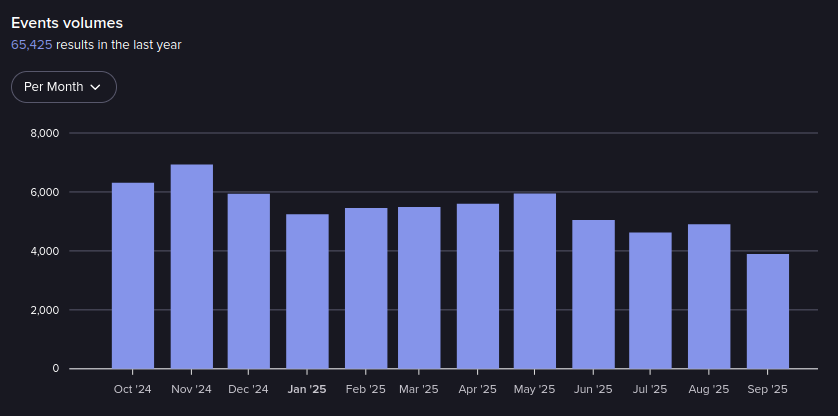Screen dimensions: 838x416
Task: Click the bold Jan '25 axis label
Action: coord(307,389)
